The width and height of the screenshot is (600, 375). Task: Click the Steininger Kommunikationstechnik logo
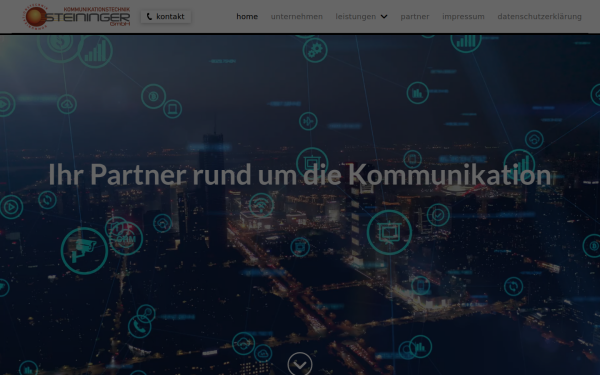tap(77, 16)
